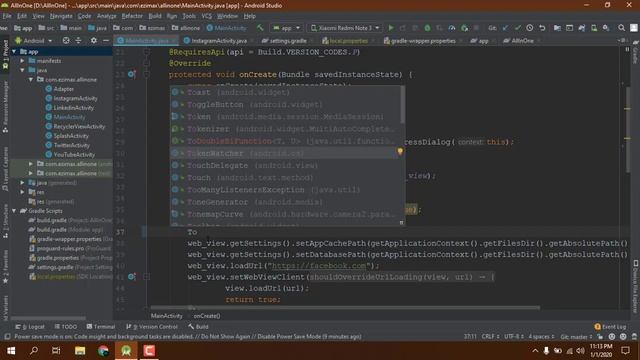This screenshot has width=640, height=360.
Task: Click the taskbar volume speaker icon
Action: [580, 351]
